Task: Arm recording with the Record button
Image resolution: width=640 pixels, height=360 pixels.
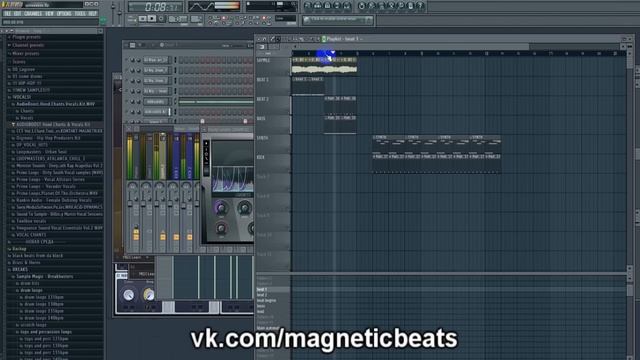Action: pos(161,19)
